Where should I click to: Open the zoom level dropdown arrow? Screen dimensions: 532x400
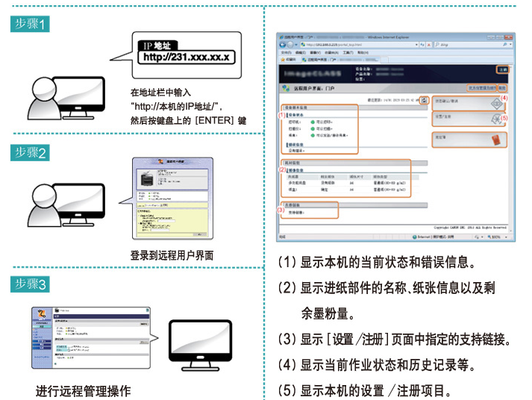pyautogui.click(x=506, y=237)
